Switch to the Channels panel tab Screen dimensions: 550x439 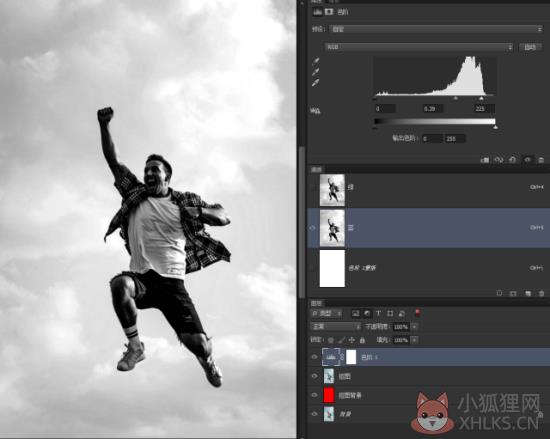click(316, 170)
